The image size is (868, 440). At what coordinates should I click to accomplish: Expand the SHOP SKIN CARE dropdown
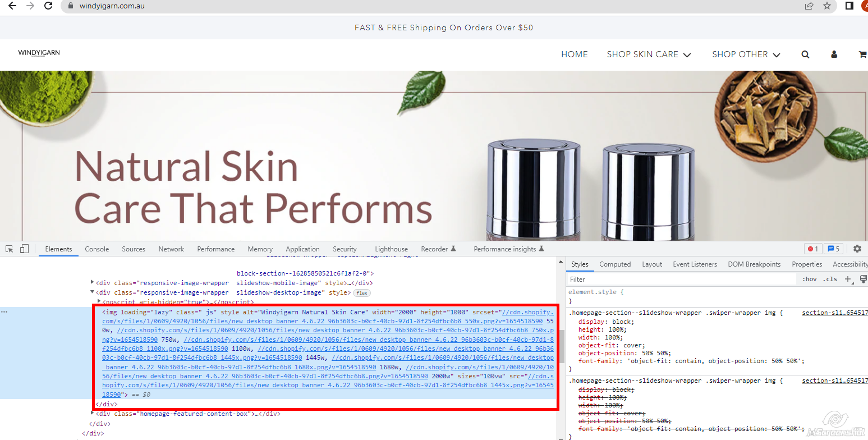649,54
